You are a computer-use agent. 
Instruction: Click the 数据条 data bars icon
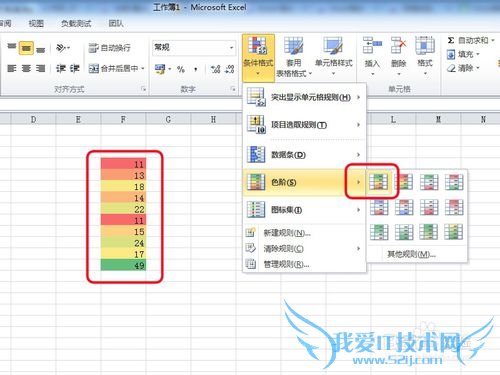256,154
